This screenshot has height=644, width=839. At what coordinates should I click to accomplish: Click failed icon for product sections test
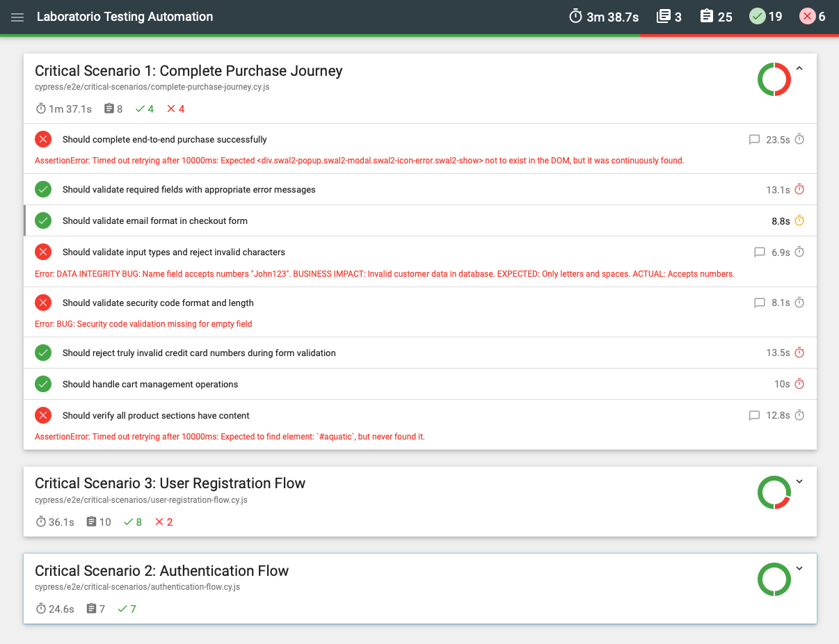[x=43, y=415]
